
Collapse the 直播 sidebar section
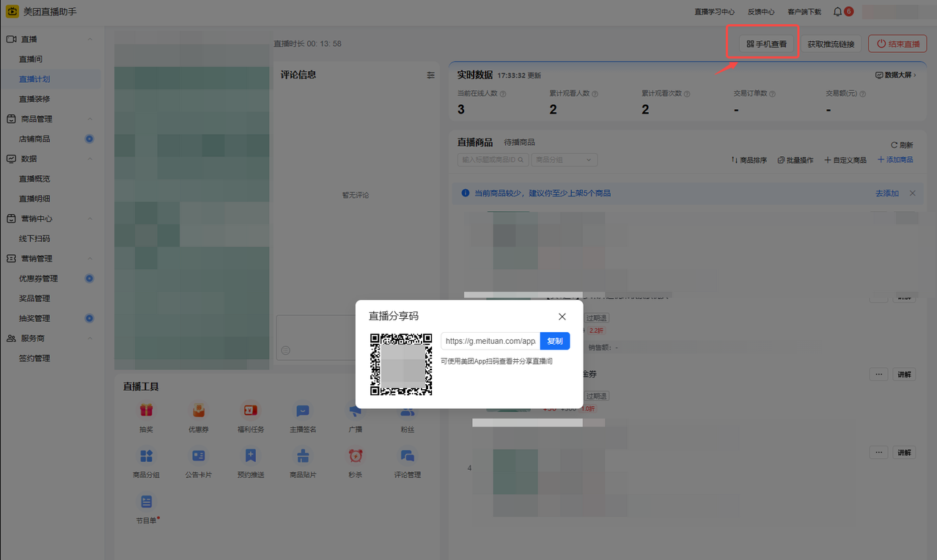pos(90,39)
